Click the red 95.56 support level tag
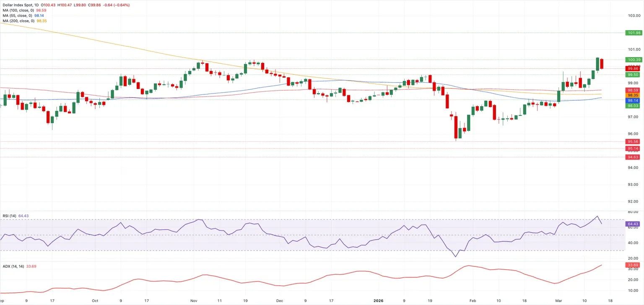 click(x=633, y=142)
